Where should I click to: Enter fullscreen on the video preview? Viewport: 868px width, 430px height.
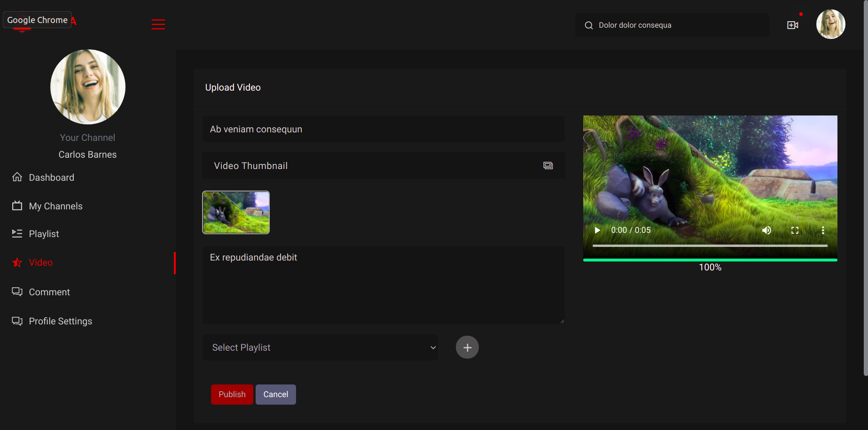coord(795,230)
